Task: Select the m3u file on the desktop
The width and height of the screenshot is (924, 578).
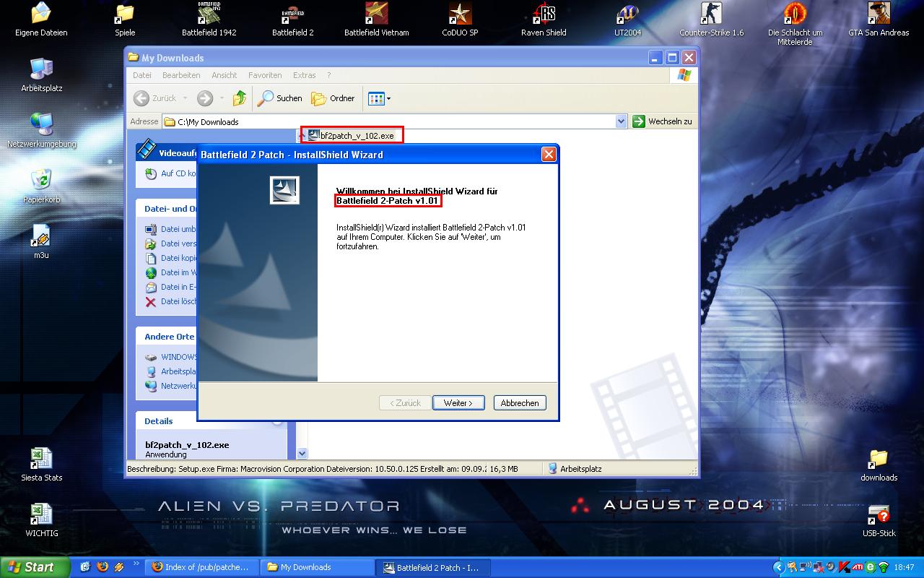Action: click(x=41, y=242)
